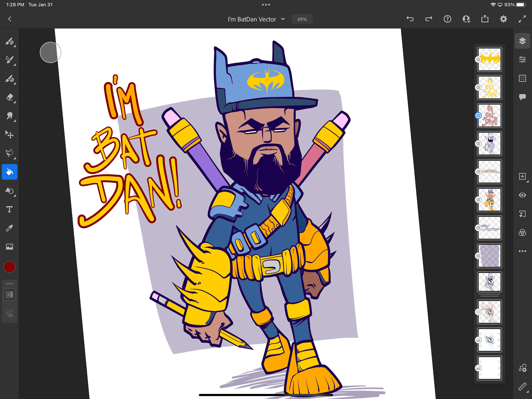The height and width of the screenshot is (399, 532).
Task: Open the Place image tool
Action: pos(9,246)
